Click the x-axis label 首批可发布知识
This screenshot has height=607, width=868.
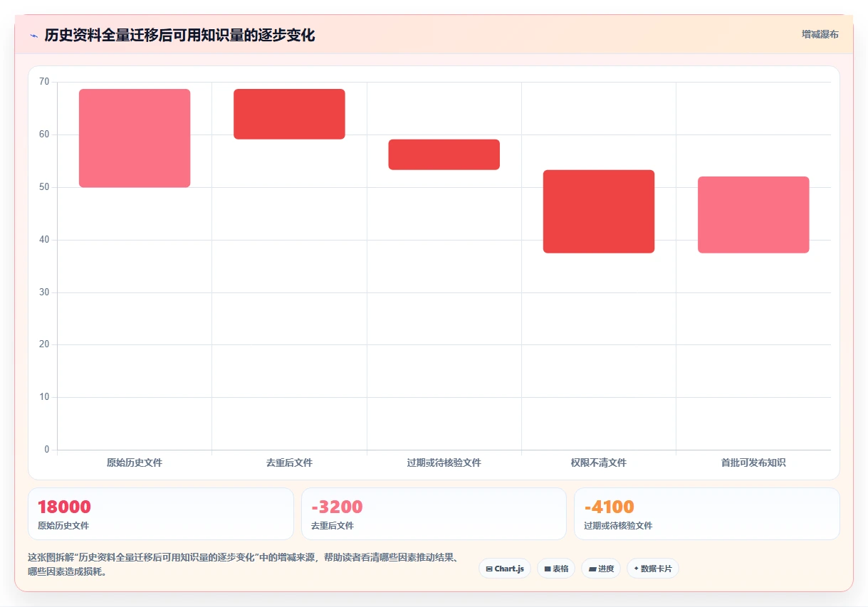753,463
